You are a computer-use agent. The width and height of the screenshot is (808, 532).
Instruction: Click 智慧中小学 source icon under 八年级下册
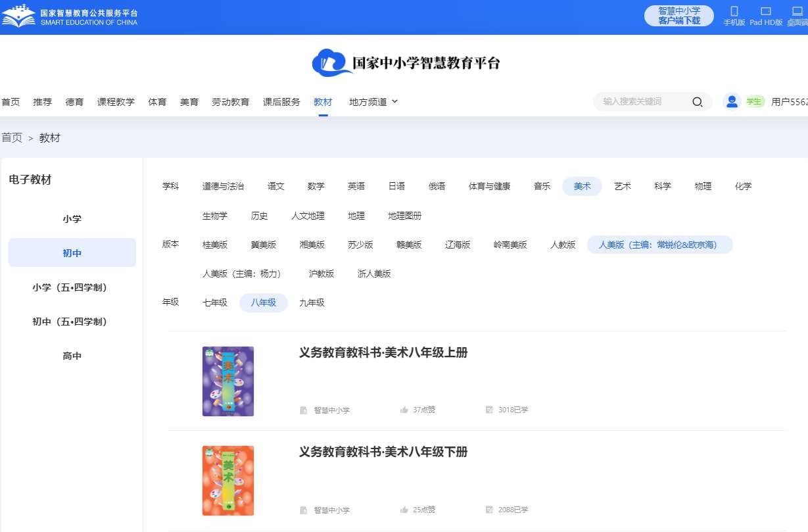[304, 510]
